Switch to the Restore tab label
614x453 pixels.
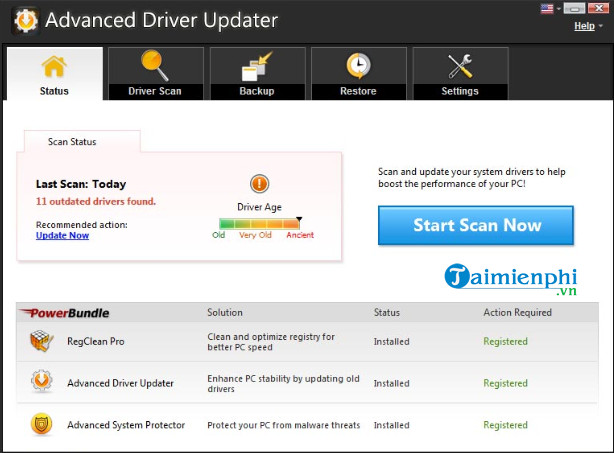point(358,91)
